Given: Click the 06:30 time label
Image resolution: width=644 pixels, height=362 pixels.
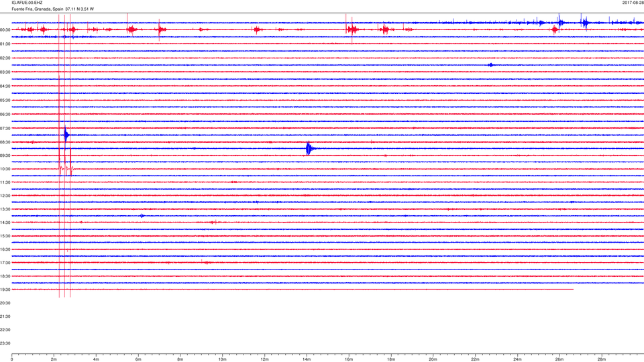Looking at the screenshot, I should pos(5,115).
